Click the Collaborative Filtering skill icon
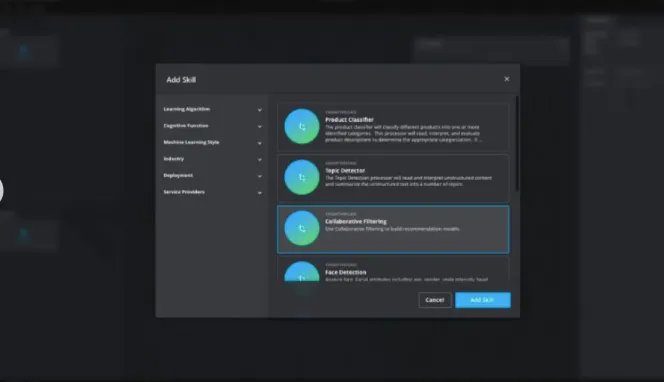This screenshot has width=664, height=382. [x=302, y=228]
